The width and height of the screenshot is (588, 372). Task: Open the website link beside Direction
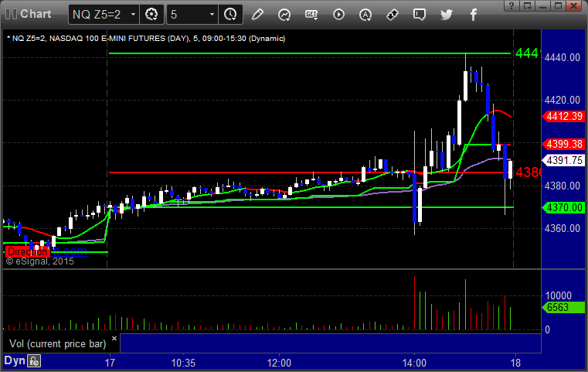70,251
